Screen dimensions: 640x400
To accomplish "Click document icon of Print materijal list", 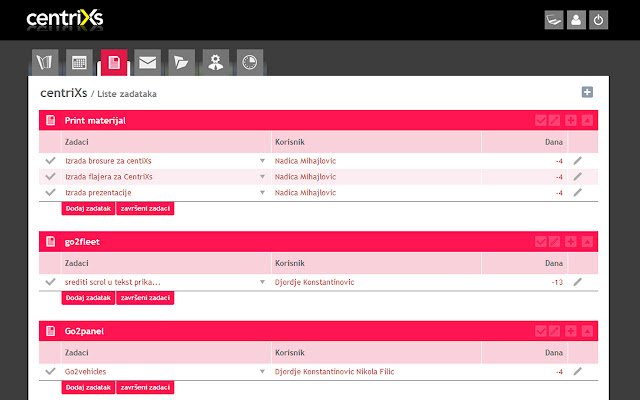I will click(x=51, y=120).
